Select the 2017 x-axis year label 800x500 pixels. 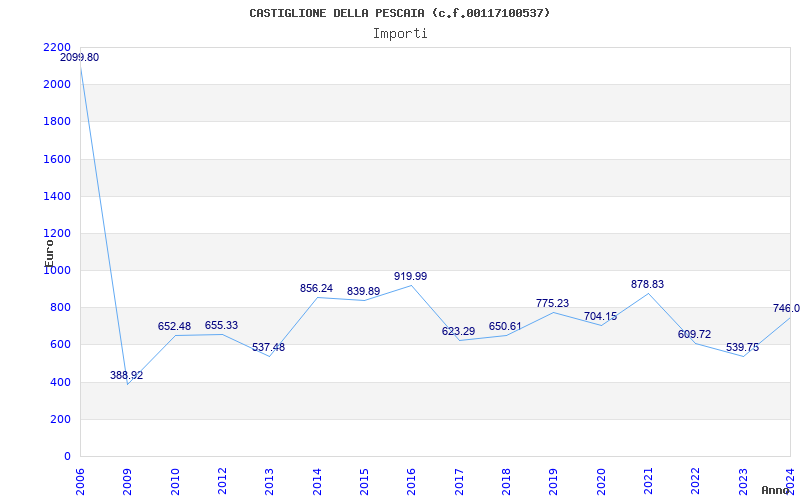click(x=459, y=481)
